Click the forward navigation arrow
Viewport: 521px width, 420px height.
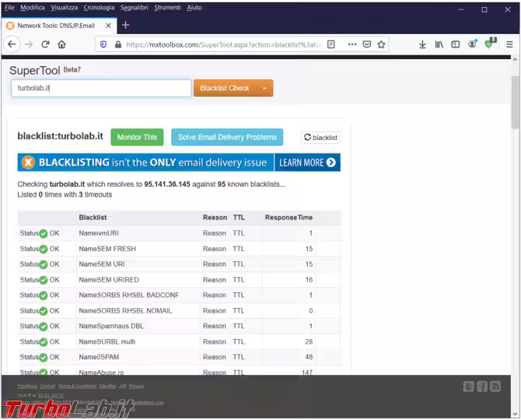click(x=29, y=44)
